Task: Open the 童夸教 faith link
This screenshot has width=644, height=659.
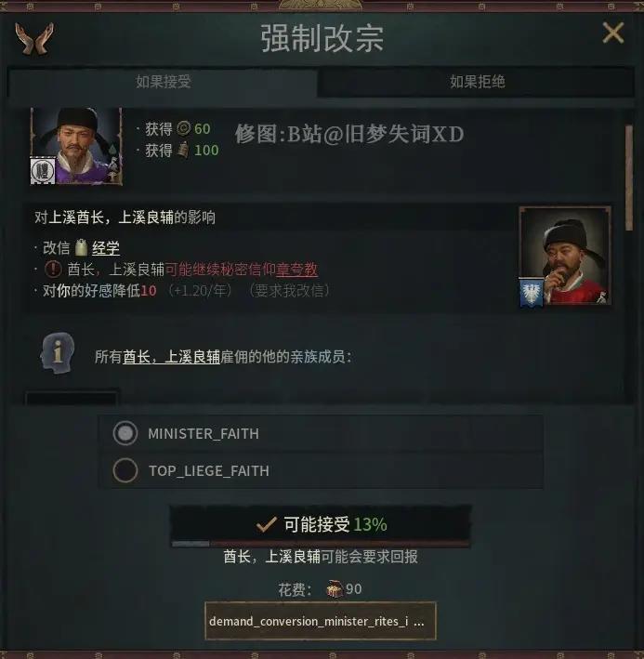Action: tap(296, 270)
